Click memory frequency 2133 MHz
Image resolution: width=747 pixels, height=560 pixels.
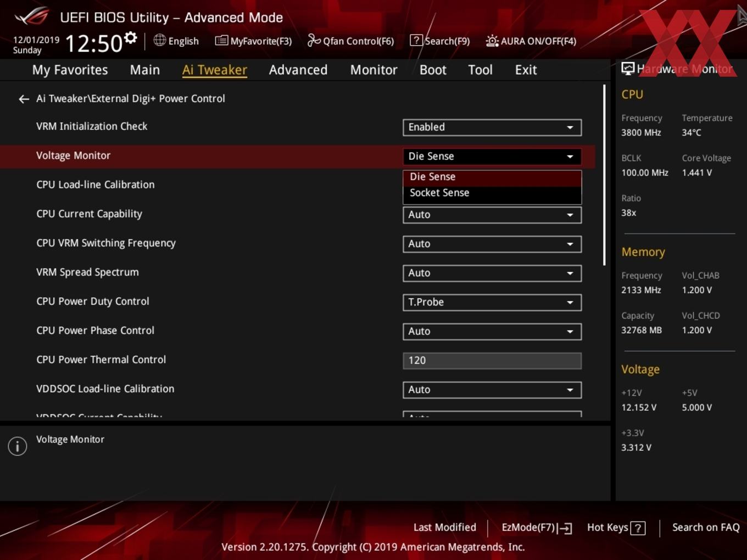pyautogui.click(x=641, y=290)
